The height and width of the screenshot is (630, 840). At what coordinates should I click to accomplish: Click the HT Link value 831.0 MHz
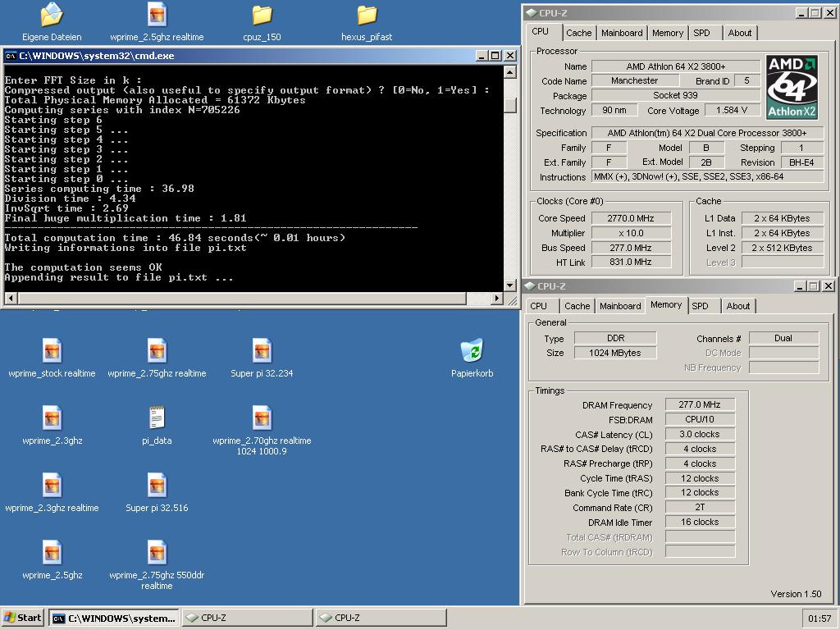(x=631, y=262)
